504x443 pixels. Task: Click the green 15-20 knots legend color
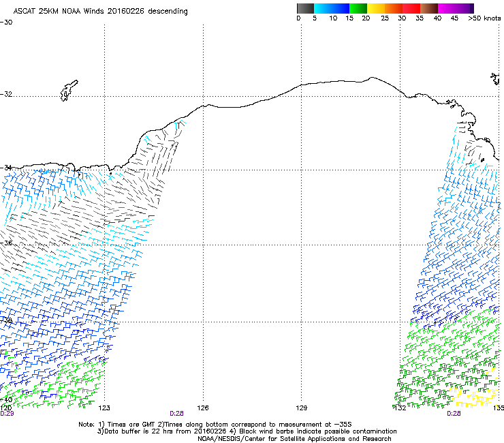358,8
